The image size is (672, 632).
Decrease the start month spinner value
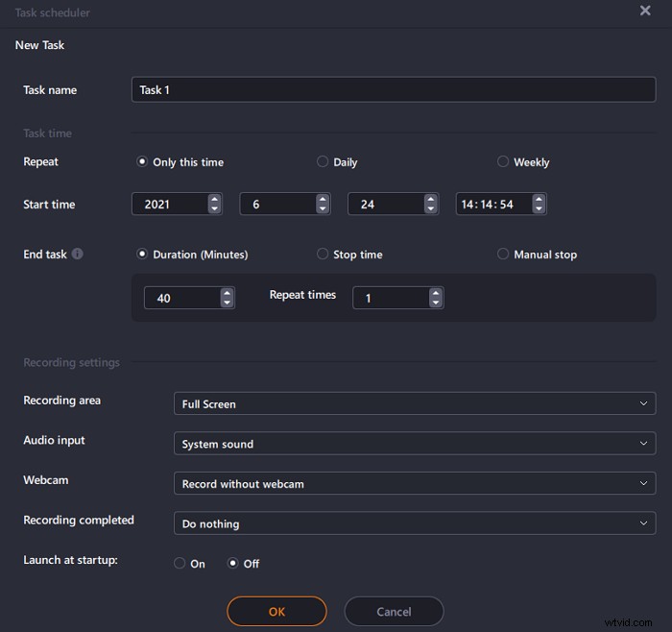[323, 208]
